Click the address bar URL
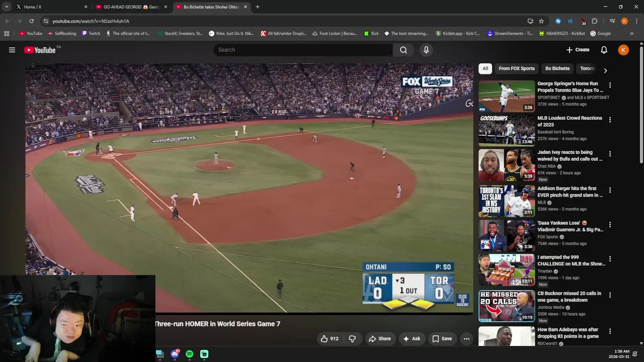644x362 pixels. [x=91, y=21]
